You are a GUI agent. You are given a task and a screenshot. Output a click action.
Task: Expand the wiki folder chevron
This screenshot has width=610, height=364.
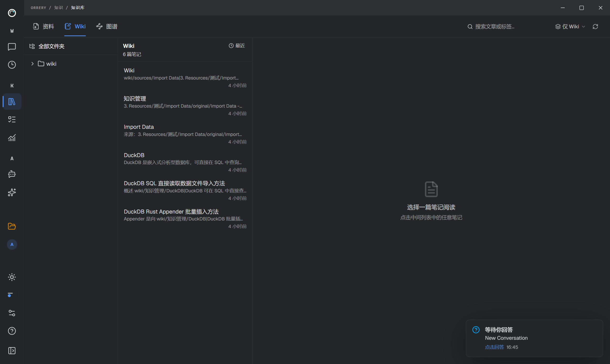32,64
